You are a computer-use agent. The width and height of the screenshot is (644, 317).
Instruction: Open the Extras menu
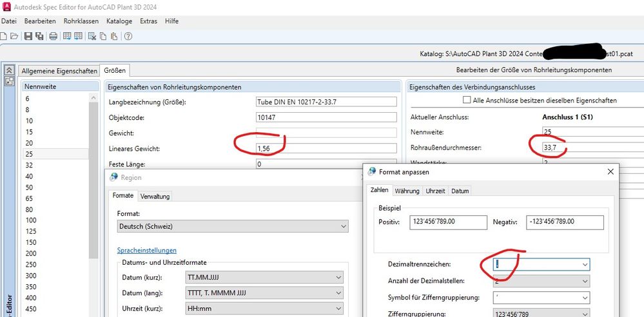(148, 21)
